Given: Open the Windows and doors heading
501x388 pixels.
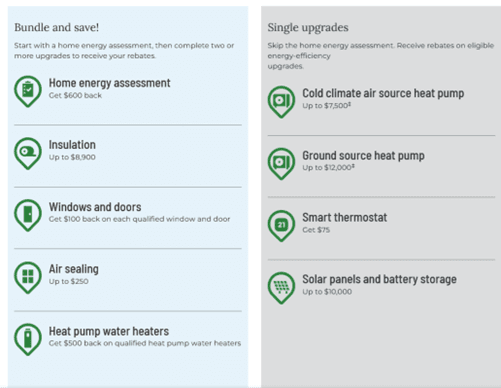Looking at the screenshot, I should (95, 207).
